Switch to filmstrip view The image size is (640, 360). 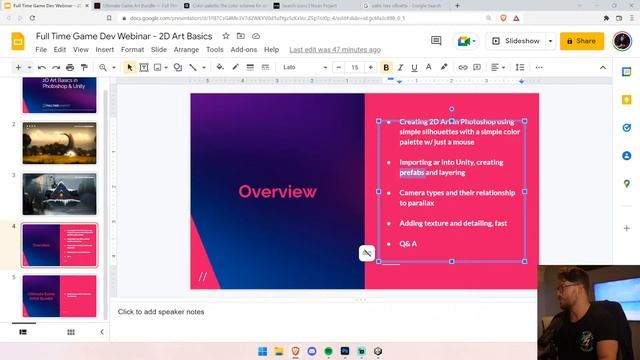(x=23, y=332)
